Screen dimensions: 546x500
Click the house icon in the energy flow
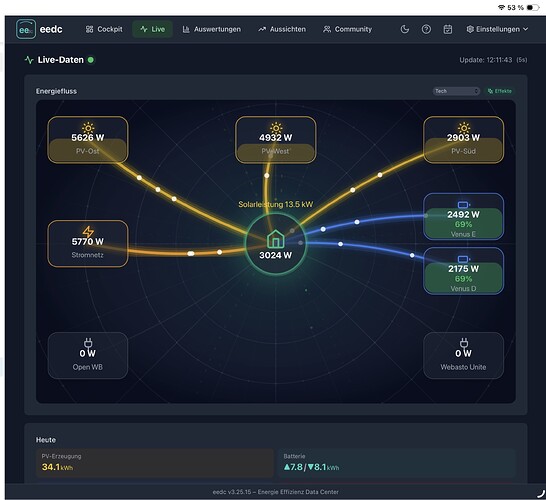275,239
